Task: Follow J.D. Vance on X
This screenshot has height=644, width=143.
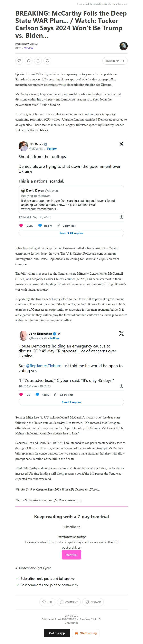Action: click(x=52, y=149)
